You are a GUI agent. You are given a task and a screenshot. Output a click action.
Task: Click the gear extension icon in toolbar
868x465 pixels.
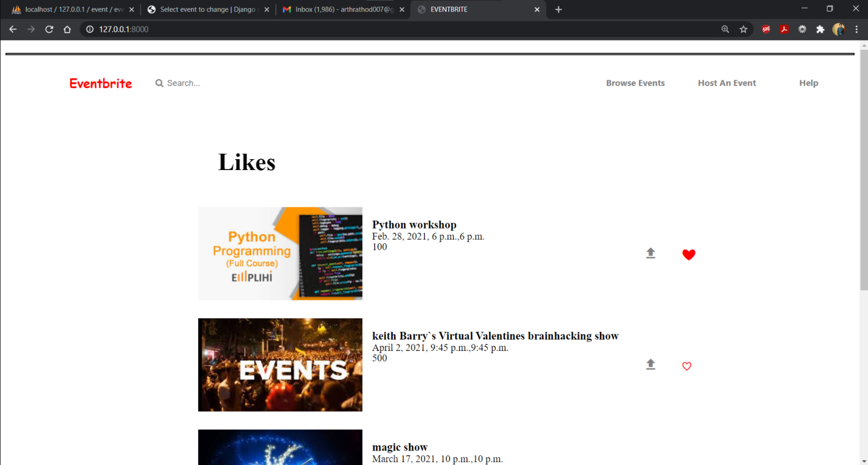(x=802, y=29)
